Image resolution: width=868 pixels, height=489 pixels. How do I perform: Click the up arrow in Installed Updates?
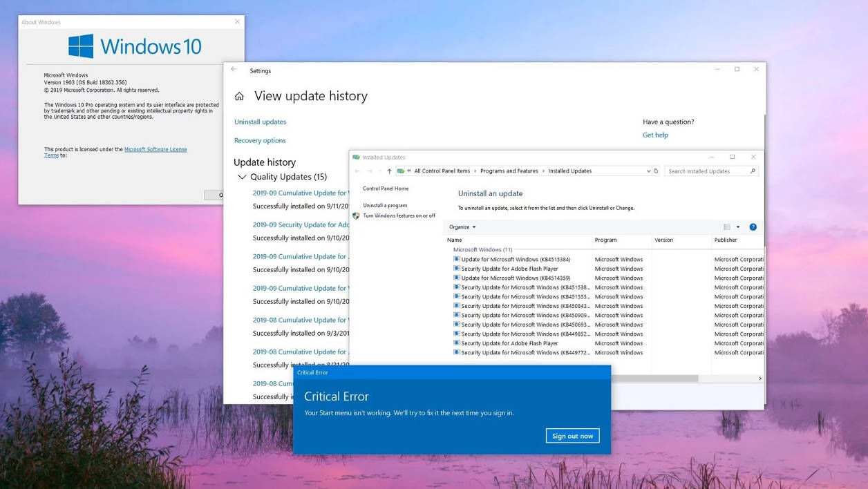389,171
